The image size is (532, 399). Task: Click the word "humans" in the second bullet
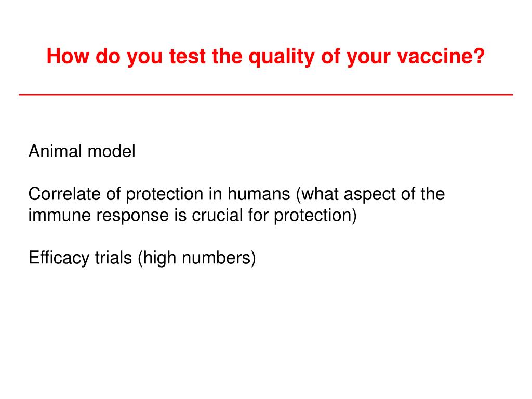[x=259, y=194]
